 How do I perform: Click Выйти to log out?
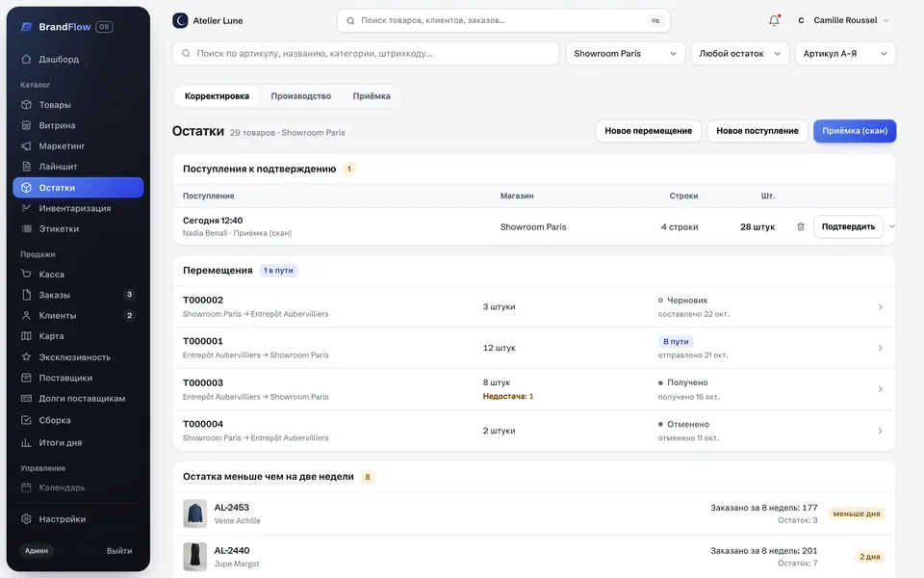coord(119,551)
